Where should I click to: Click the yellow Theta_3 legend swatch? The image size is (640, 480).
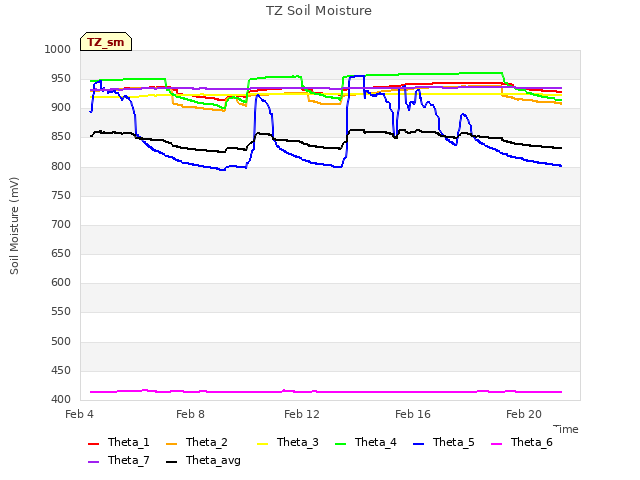tap(262, 444)
